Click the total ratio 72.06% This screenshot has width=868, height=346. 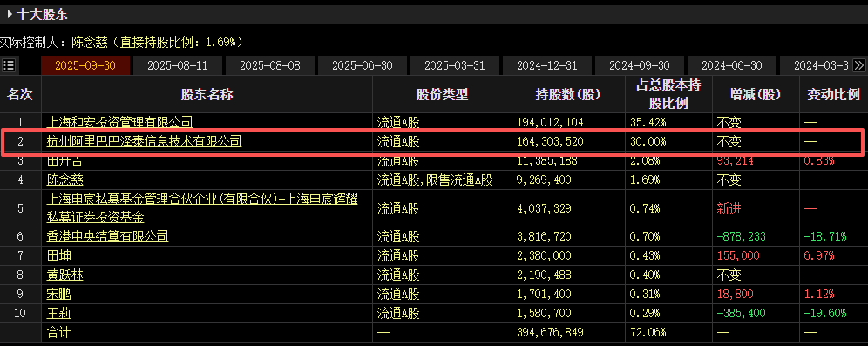point(648,332)
